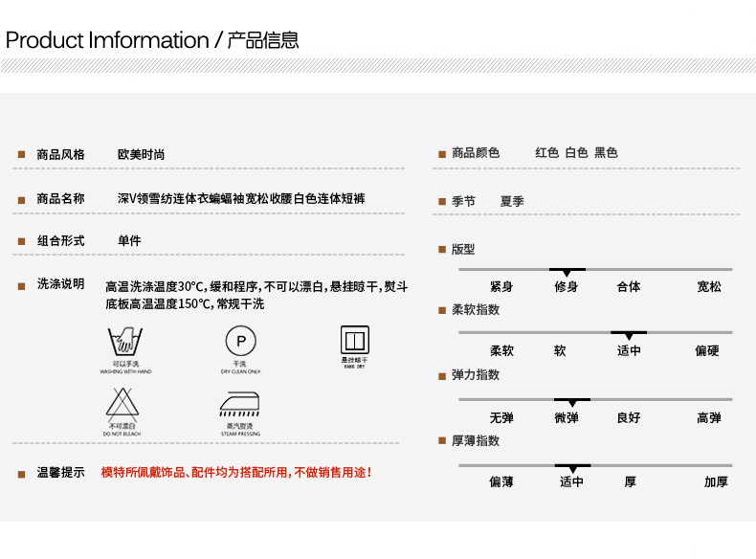Click the 无弹 elasticity option

(x=501, y=417)
